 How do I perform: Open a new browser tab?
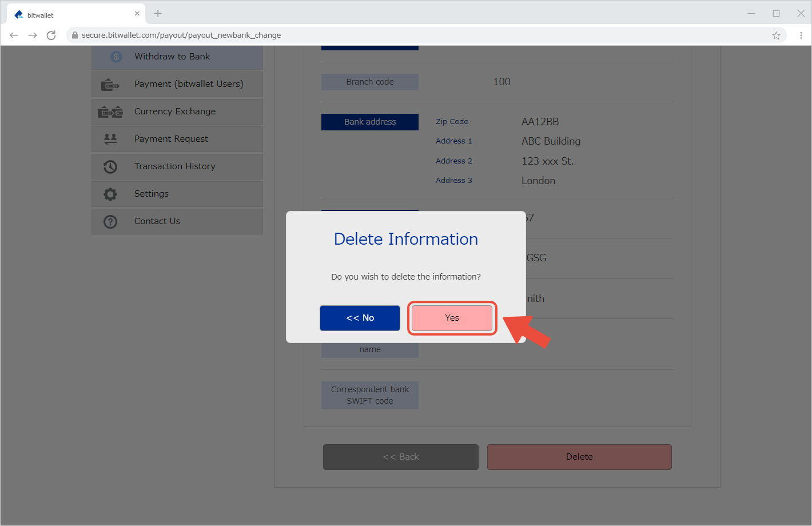pyautogui.click(x=158, y=14)
